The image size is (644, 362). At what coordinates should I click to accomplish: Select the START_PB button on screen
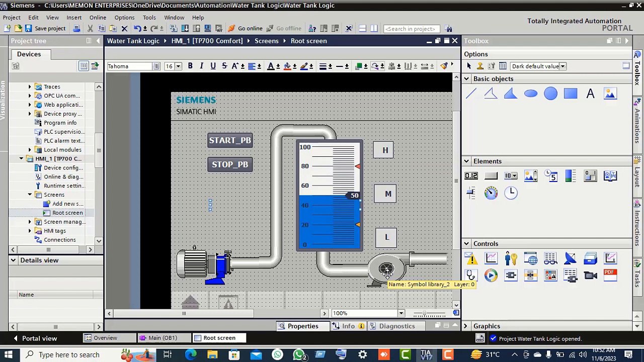point(230,140)
